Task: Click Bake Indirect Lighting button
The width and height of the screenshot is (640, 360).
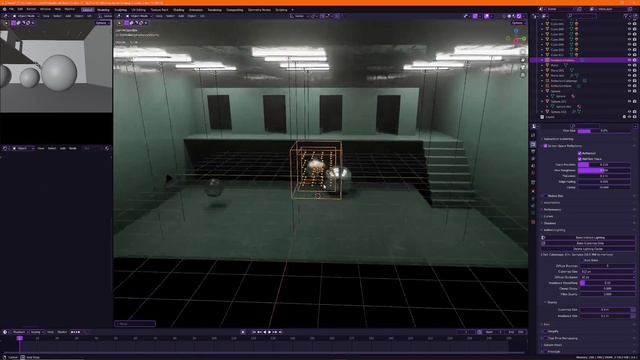Action: [590, 238]
